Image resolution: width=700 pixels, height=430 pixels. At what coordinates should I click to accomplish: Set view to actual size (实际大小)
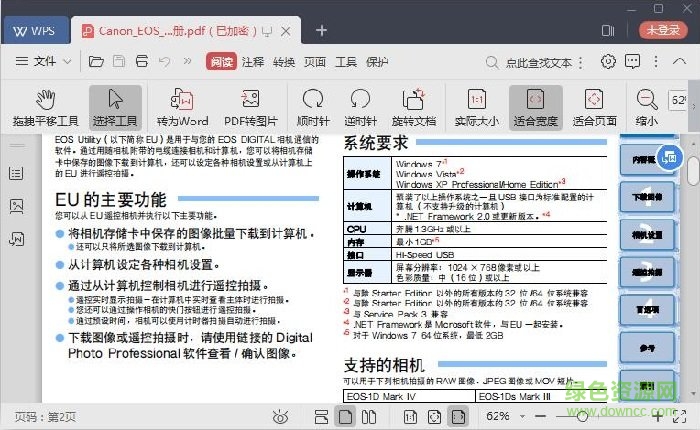pos(477,107)
